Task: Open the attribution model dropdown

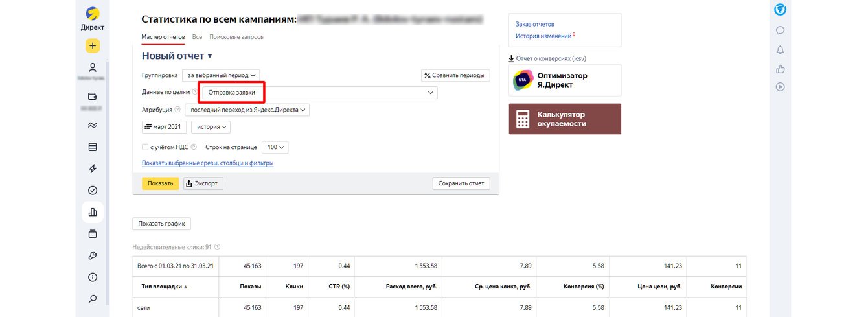Action: 247,110
